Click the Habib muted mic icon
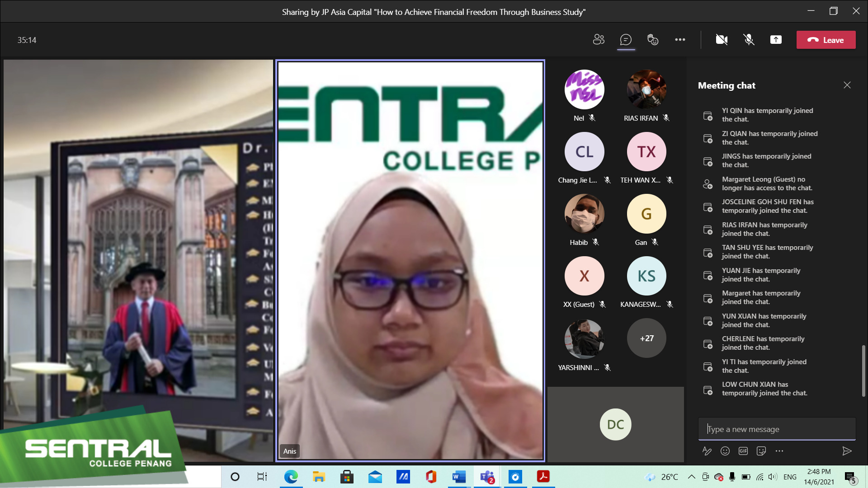Viewport: 868px width, 488px height. click(x=596, y=242)
